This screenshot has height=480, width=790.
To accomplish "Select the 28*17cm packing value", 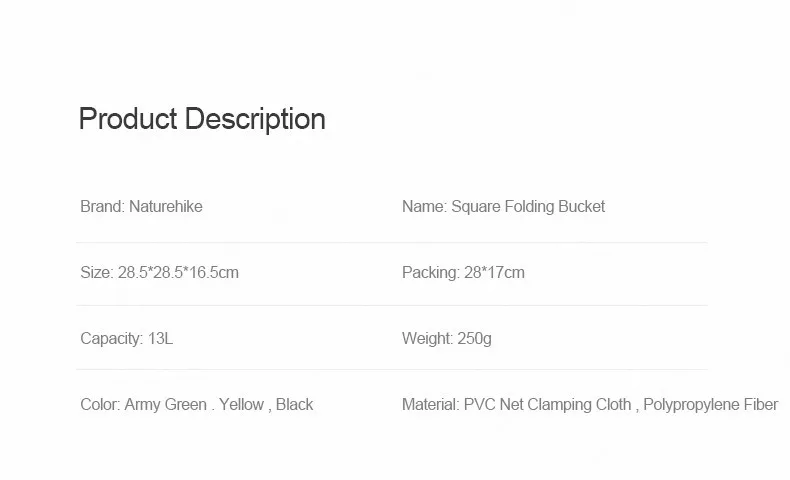I will tap(494, 273).
